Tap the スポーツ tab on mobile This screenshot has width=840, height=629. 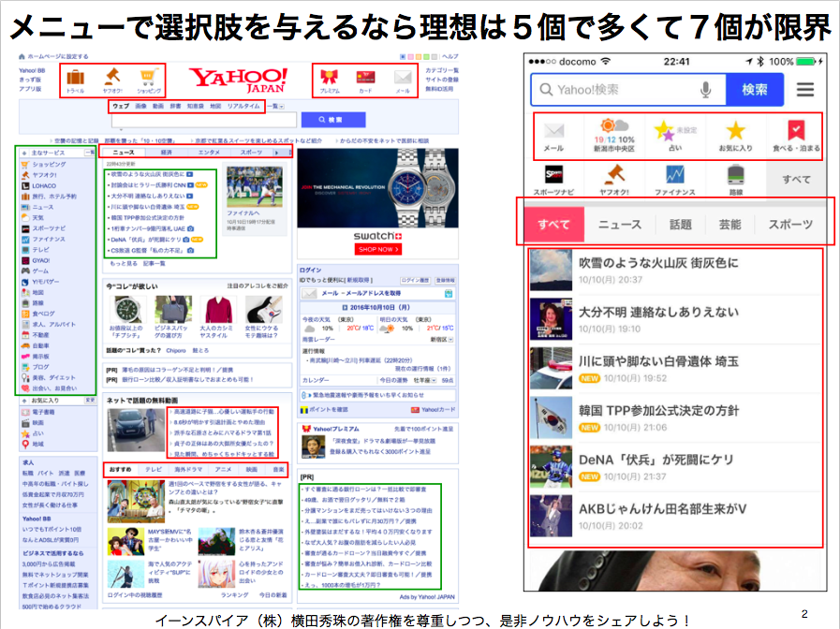pyautogui.click(x=790, y=225)
